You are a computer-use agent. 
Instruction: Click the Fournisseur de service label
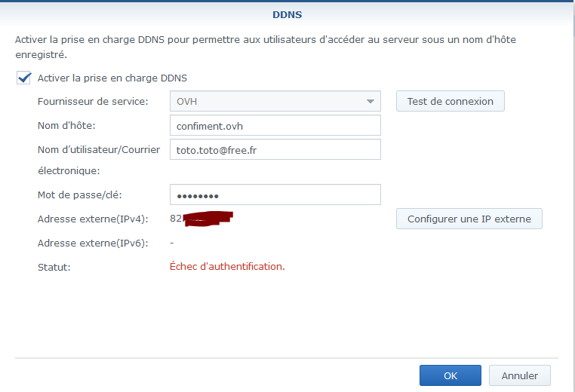(x=92, y=101)
